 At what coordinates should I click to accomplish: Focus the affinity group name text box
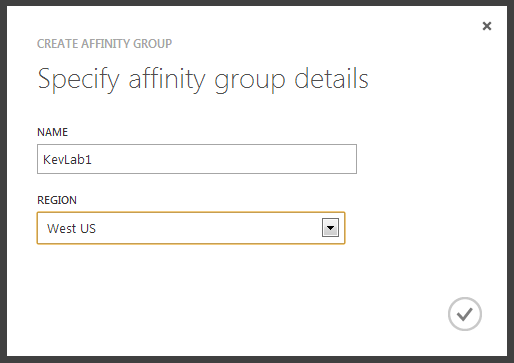click(197, 159)
